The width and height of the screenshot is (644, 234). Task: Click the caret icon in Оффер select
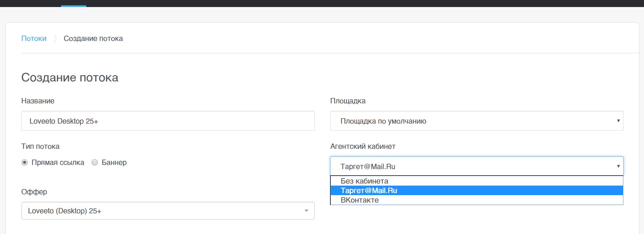(x=306, y=211)
